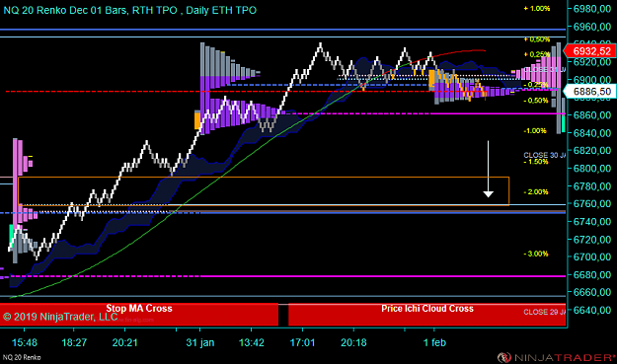Click the 6960,00 price axis label
This screenshot has height=364, width=617.
[592, 27]
